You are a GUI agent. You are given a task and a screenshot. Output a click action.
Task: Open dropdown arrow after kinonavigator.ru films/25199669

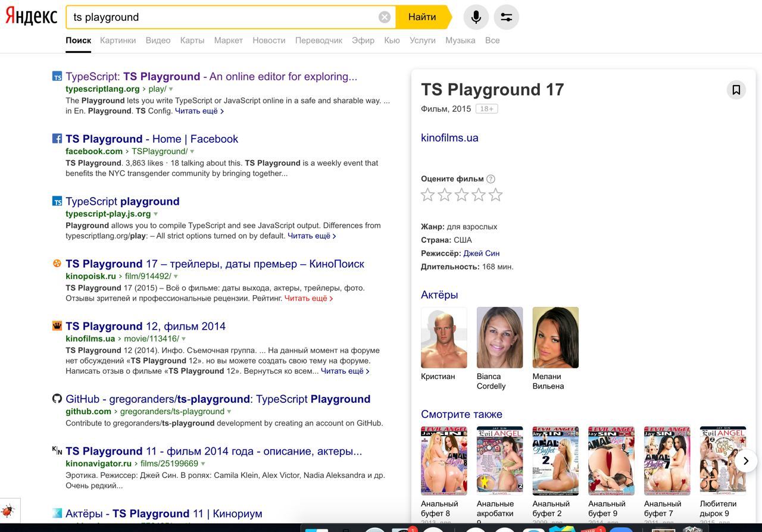click(203, 464)
